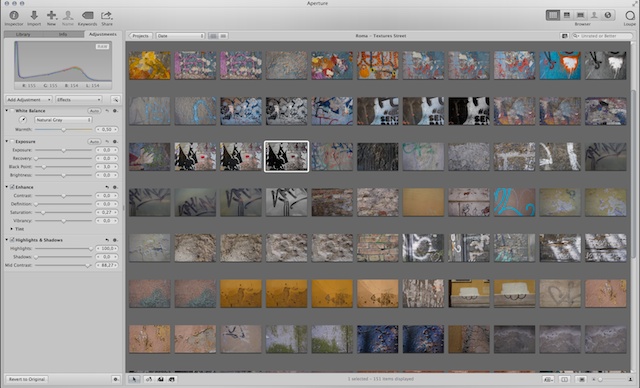Click the browser vertical scrollbar
Screen dimensions: 640x388
[x=633, y=173]
